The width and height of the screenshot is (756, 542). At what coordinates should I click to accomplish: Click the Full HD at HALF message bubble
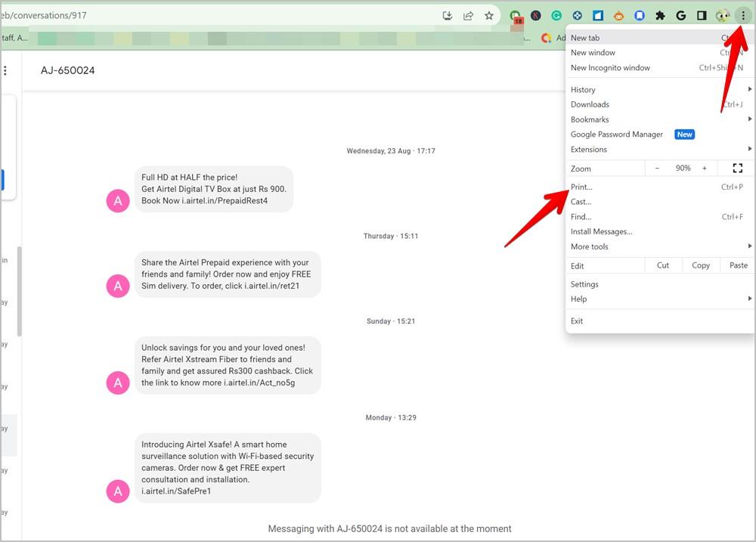point(214,189)
